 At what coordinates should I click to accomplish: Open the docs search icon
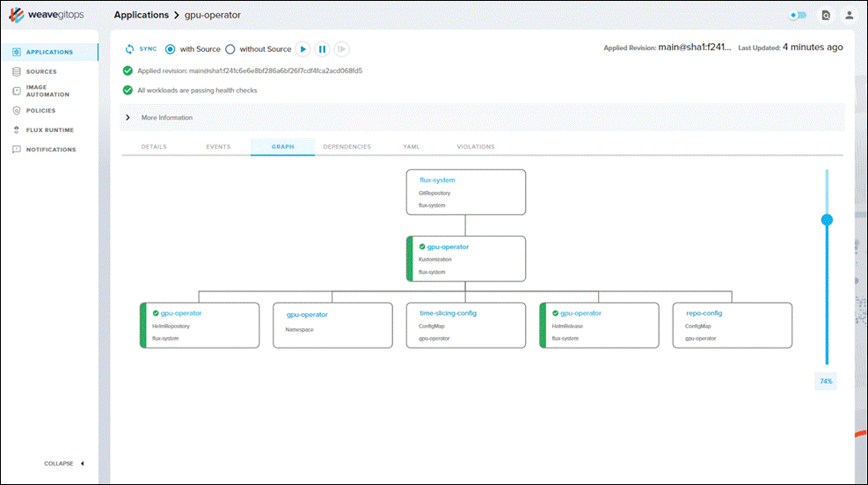[826, 15]
